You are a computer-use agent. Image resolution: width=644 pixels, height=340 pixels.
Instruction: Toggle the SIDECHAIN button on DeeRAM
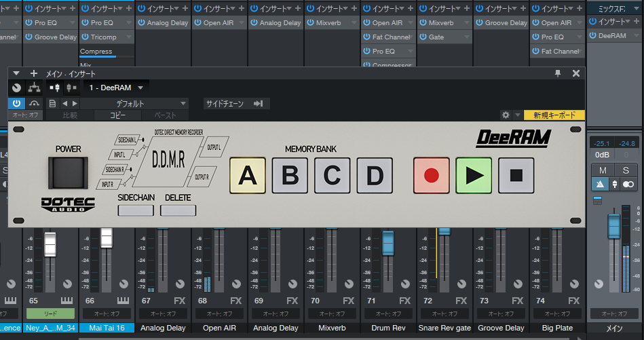pos(136,210)
